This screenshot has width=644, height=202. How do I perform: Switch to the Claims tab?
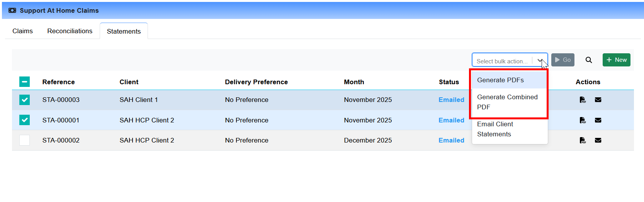point(22,31)
